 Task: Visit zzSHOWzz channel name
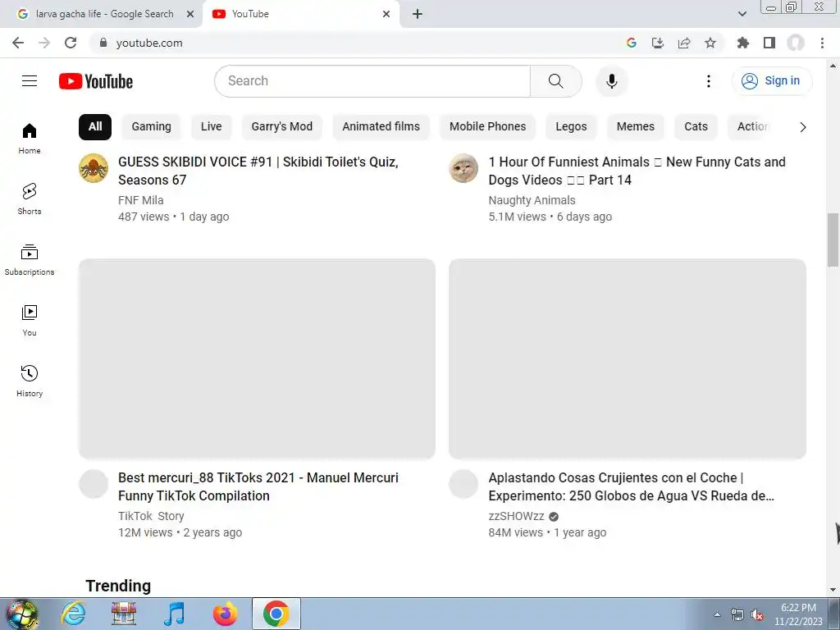click(517, 517)
